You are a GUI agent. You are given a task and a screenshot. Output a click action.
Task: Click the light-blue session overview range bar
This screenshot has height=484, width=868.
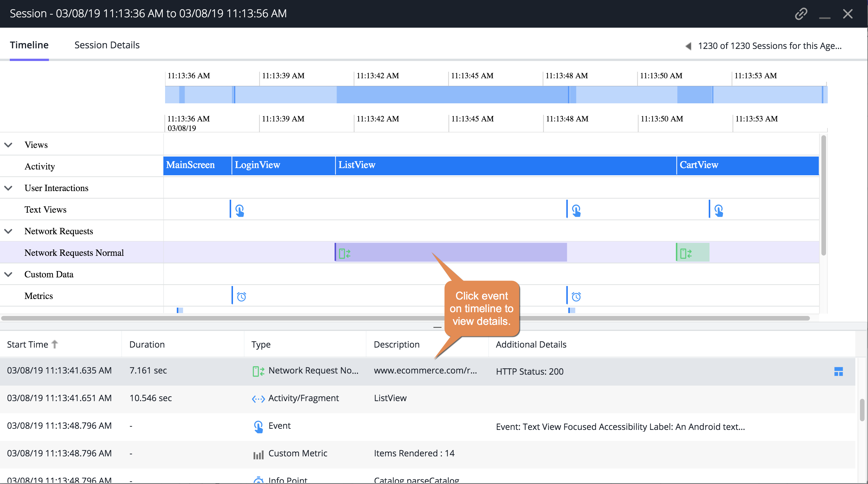click(x=496, y=95)
